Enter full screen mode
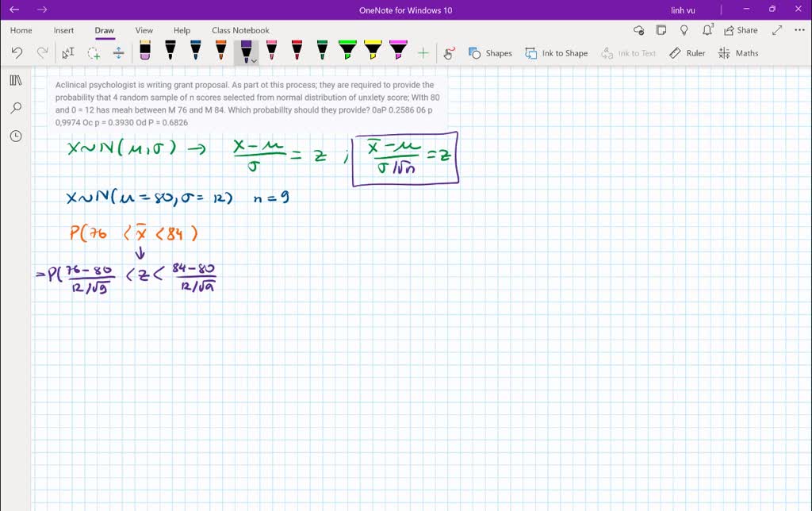The width and height of the screenshot is (812, 511). point(777,31)
